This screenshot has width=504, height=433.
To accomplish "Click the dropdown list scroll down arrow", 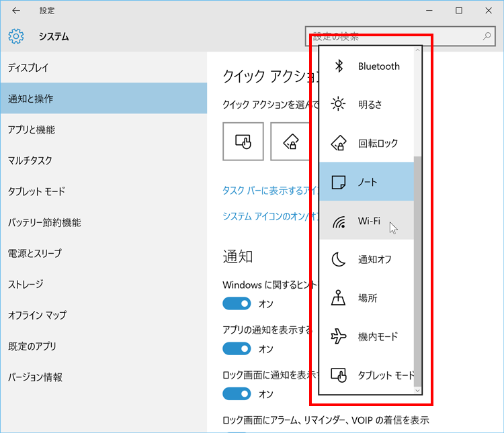I will pos(417,390).
